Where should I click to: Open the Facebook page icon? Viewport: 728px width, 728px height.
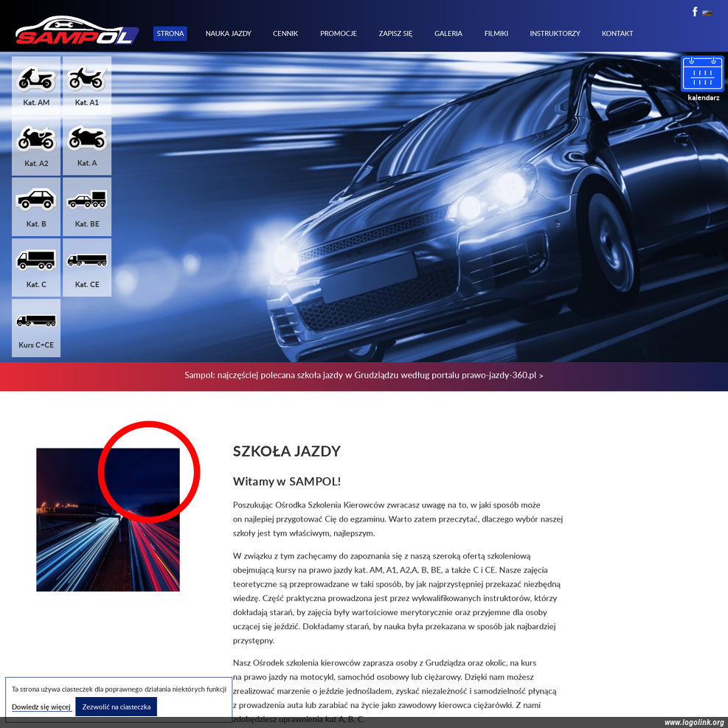pos(695,12)
